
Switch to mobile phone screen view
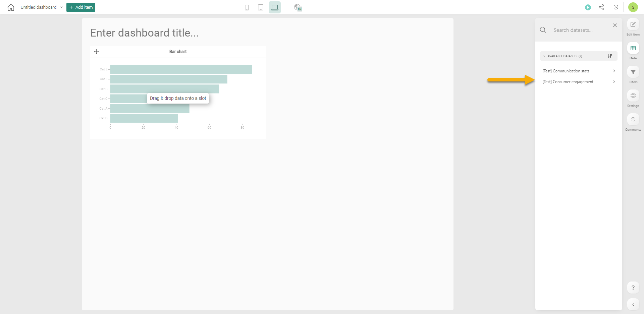coord(247,7)
